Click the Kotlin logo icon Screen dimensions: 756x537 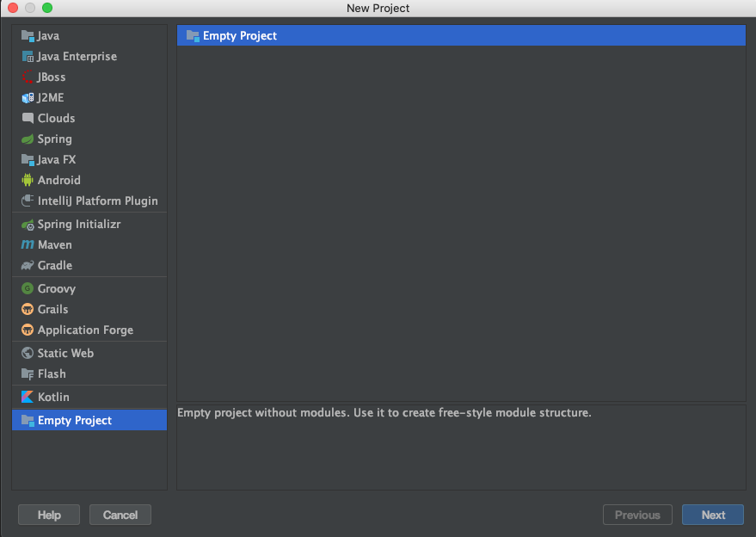click(x=28, y=397)
